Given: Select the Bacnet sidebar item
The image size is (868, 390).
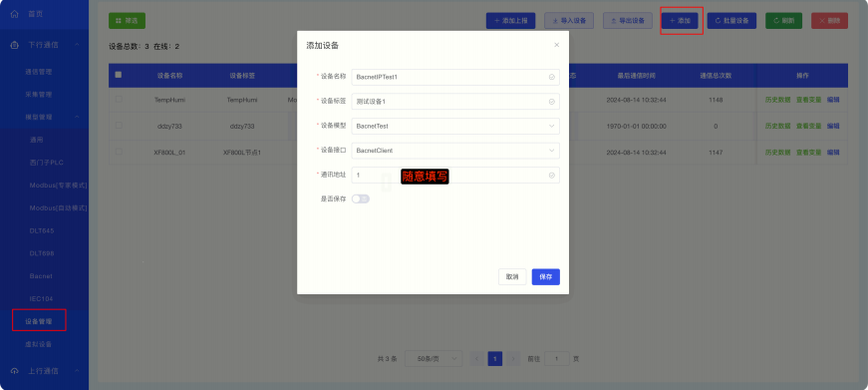Looking at the screenshot, I should [x=41, y=276].
